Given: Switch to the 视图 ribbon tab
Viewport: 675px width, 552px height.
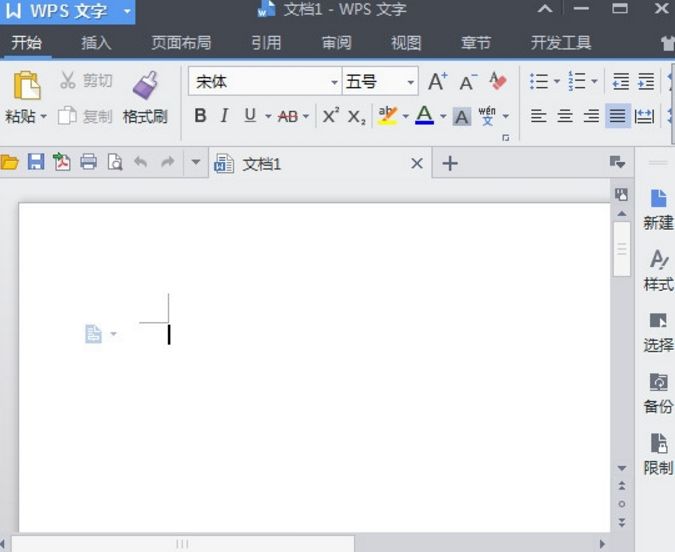Looking at the screenshot, I should 406,43.
